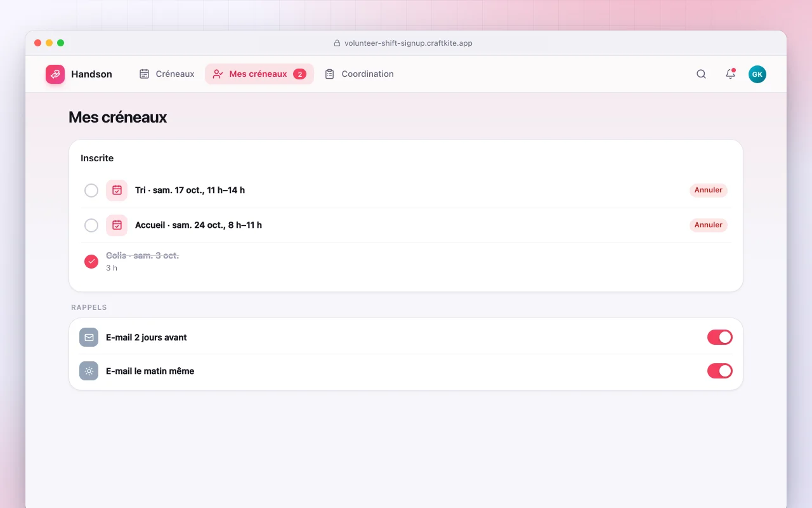Click the "3 h" duration text
Screen dimensions: 812x508
[112, 268]
